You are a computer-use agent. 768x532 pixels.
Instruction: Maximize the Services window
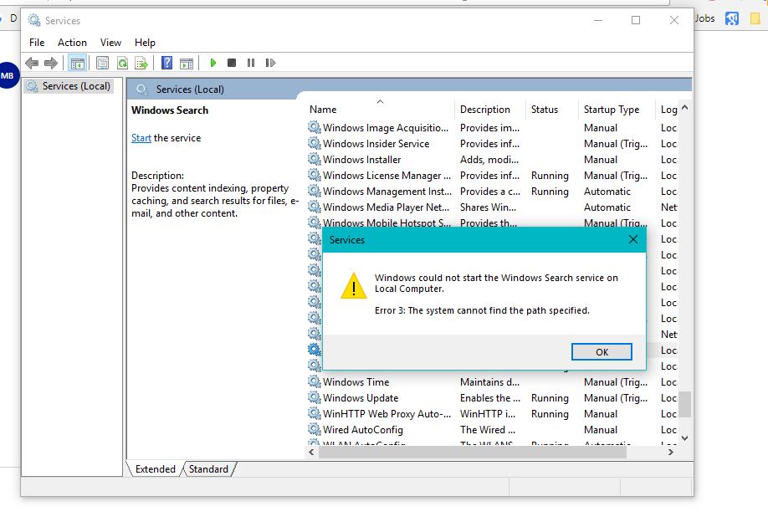(x=636, y=20)
